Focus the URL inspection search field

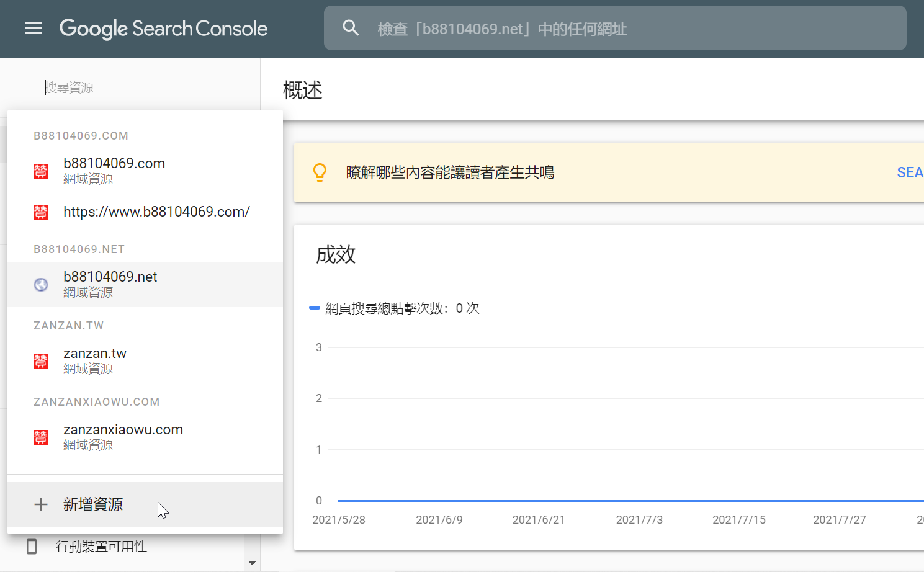point(615,28)
